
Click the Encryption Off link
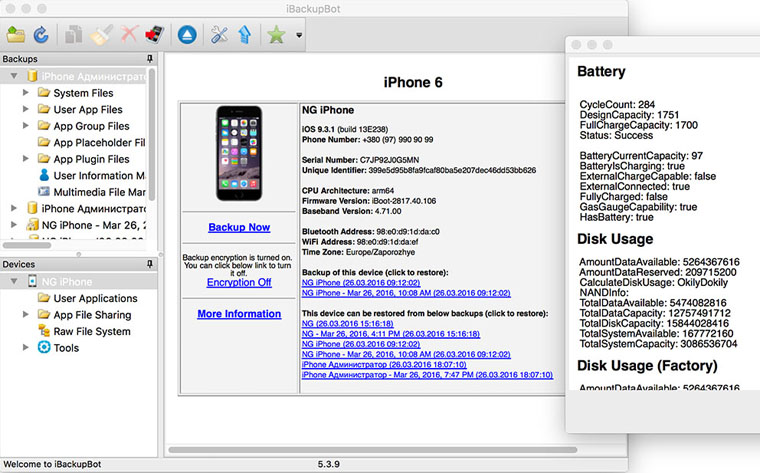239,283
